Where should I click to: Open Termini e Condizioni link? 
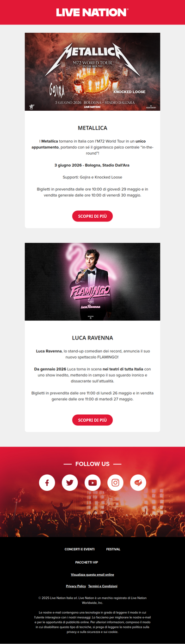[103, 586]
